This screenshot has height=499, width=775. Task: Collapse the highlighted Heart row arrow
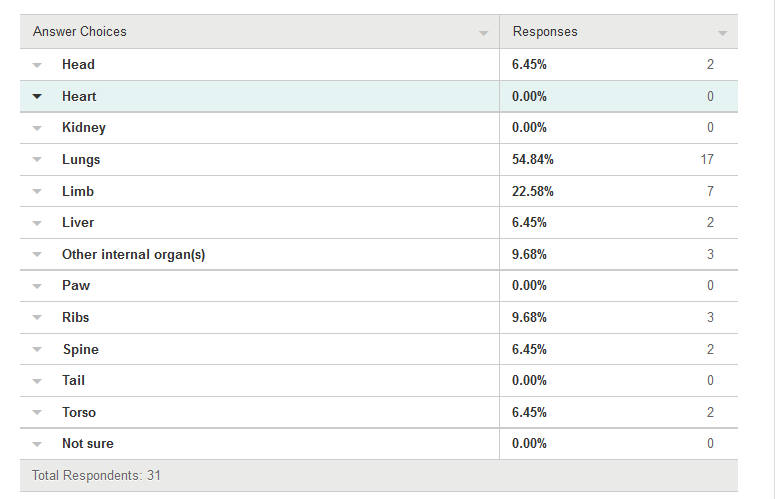click(x=37, y=96)
